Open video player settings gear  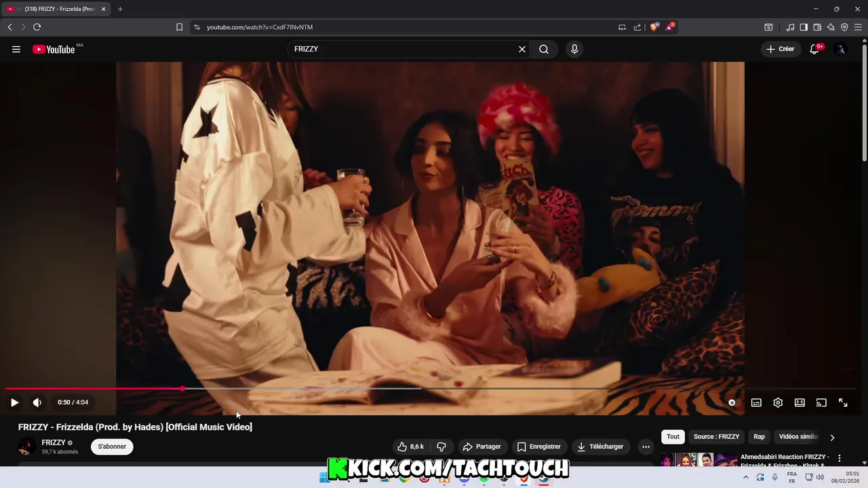point(778,403)
